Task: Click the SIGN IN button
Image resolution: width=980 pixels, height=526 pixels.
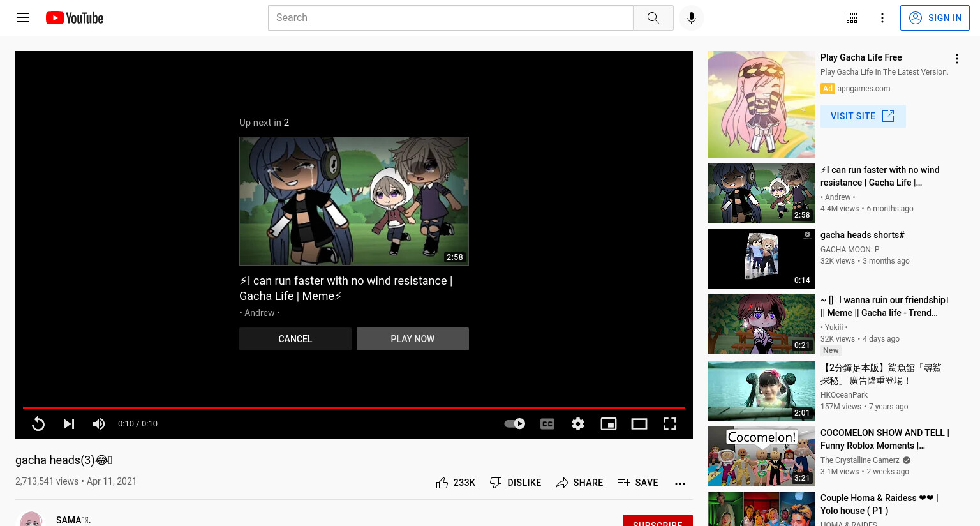Action: click(x=935, y=18)
